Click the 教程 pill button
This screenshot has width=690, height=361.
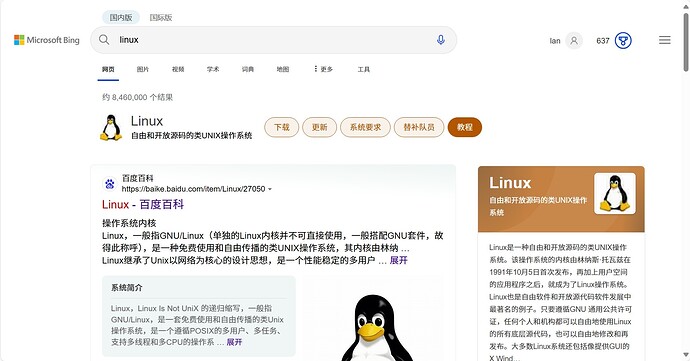pyautogui.click(x=465, y=127)
